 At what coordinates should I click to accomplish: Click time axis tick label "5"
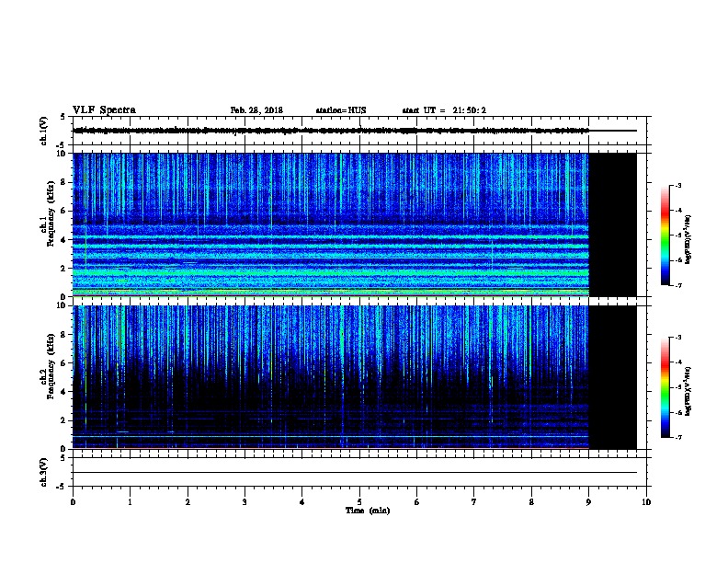pos(359,502)
